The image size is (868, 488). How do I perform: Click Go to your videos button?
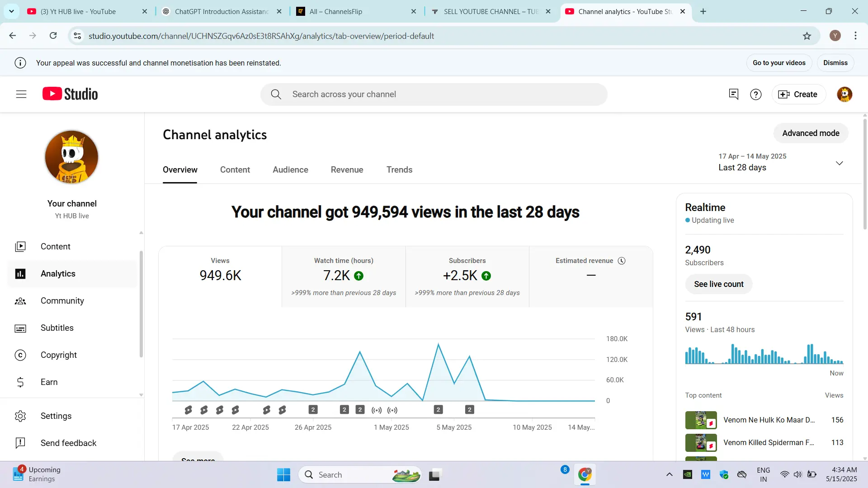[x=779, y=63]
